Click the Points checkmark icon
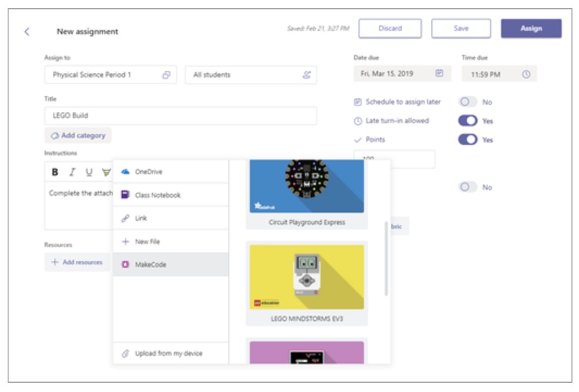The image size is (579, 392). [x=357, y=140]
